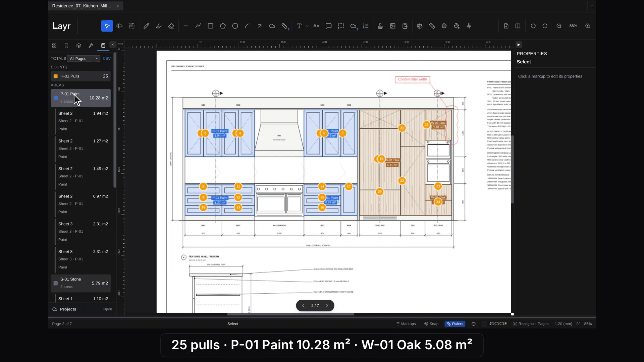Image resolution: width=644 pixels, height=362 pixels.
Task: Select the pencil freehand tool
Action: click(146, 26)
